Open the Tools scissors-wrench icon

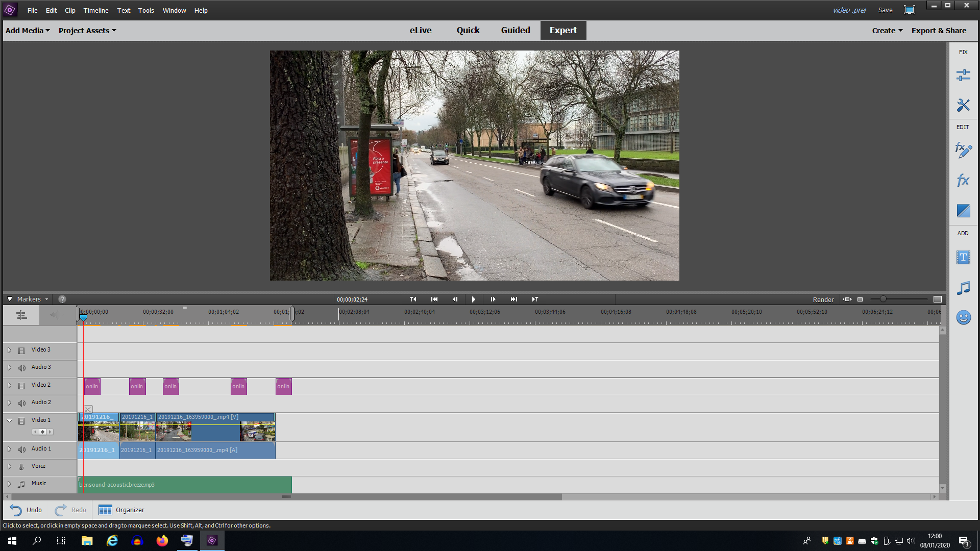pyautogui.click(x=963, y=105)
